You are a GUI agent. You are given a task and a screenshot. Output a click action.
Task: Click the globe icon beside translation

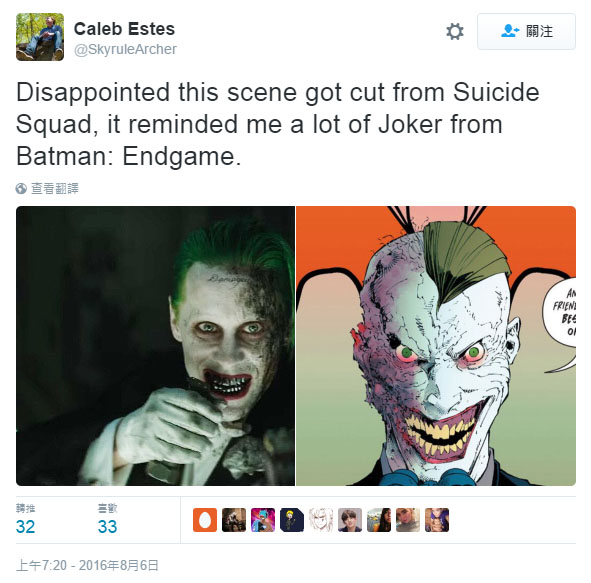coord(21,188)
